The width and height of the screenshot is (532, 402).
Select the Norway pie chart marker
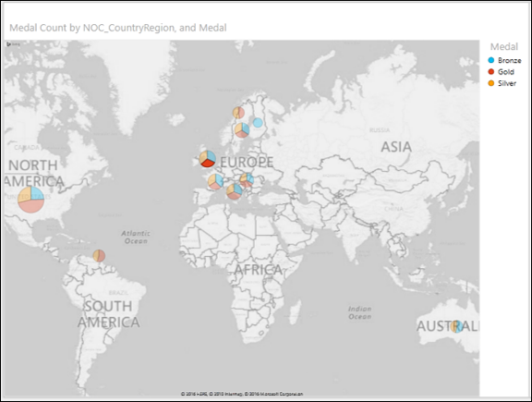click(x=238, y=113)
